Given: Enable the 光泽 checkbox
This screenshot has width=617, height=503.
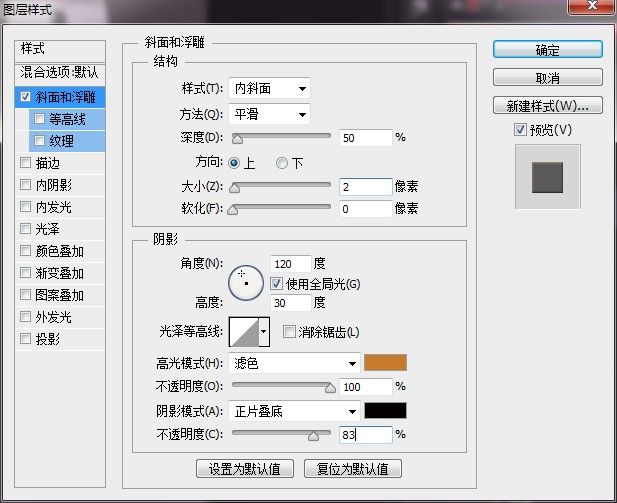Looking at the screenshot, I should click(x=26, y=229).
